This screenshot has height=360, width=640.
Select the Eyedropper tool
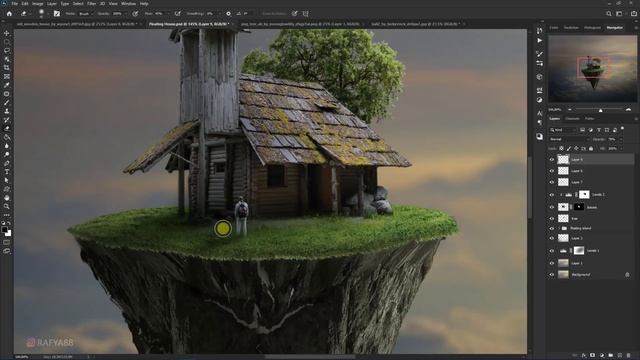(7, 85)
